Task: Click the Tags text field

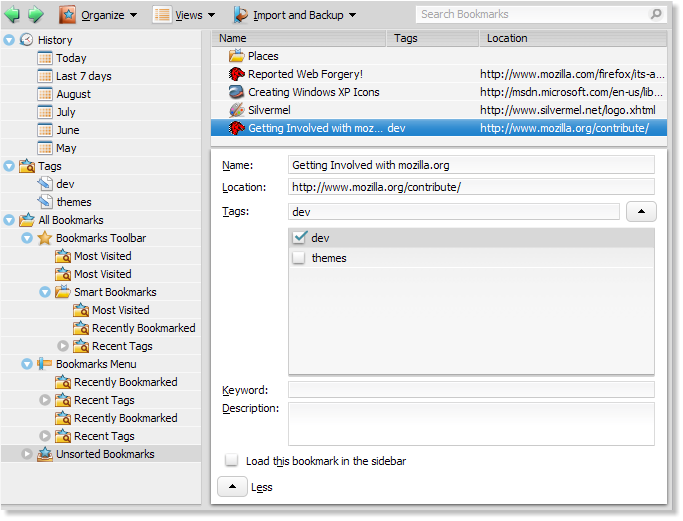Action: click(x=454, y=212)
